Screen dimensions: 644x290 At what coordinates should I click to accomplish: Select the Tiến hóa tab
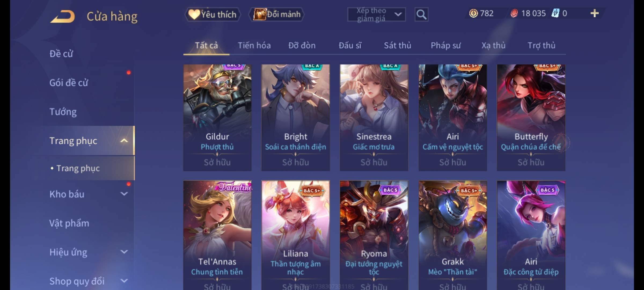click(254, 45)
